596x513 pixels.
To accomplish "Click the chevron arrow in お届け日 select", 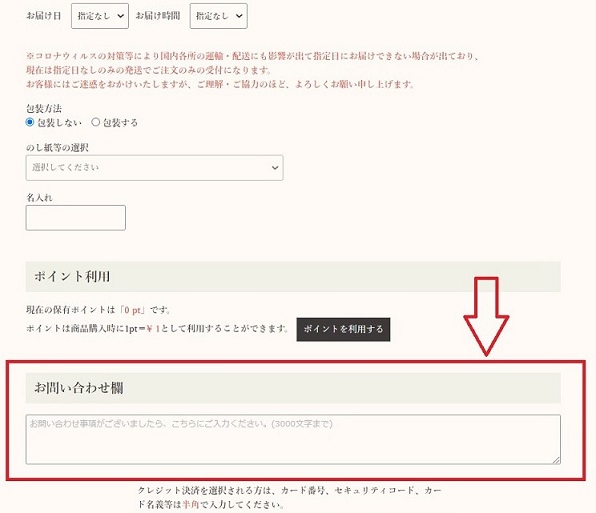I will (120, 16).
